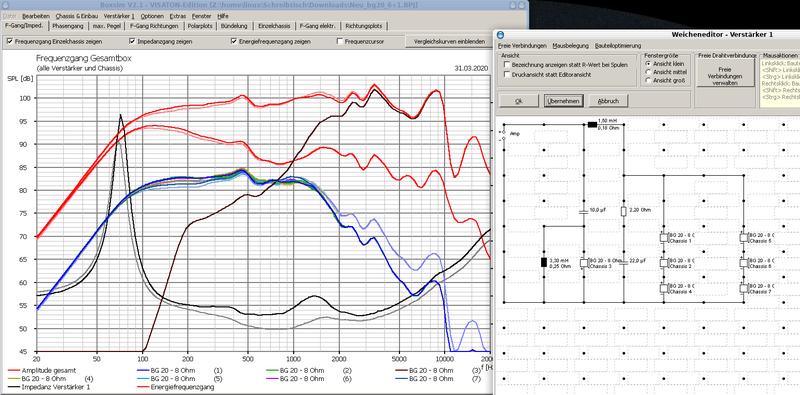Image resolution: width=800 pixels, height=395 pixels.
Task: Enable the Frequenzcursor checkbox
Action: coord(340,41)
